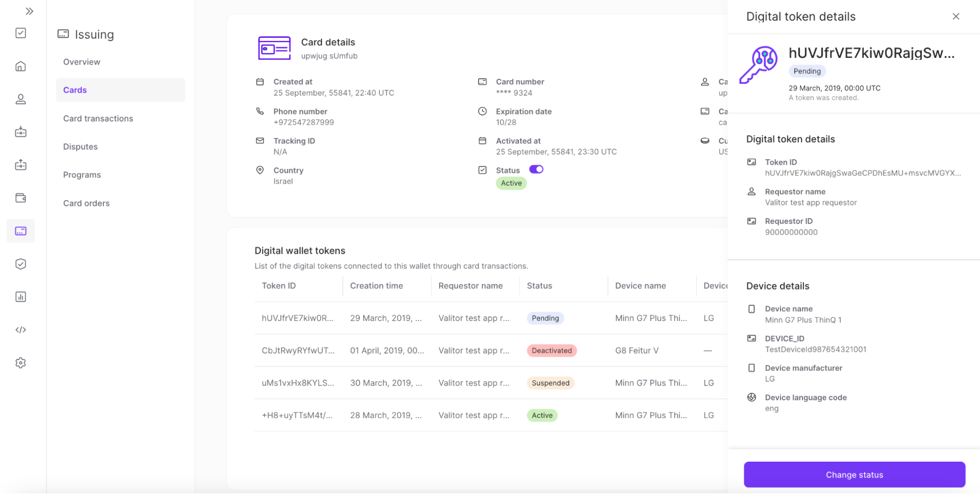The image size is (980, 494).
Task: Open the compliance shield icon in sidebar
Action: 21,264
